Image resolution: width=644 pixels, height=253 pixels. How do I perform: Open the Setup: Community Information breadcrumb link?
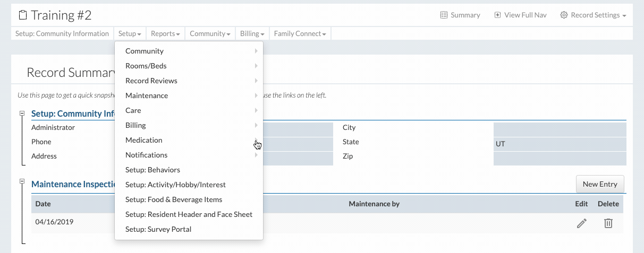point(62,33)
